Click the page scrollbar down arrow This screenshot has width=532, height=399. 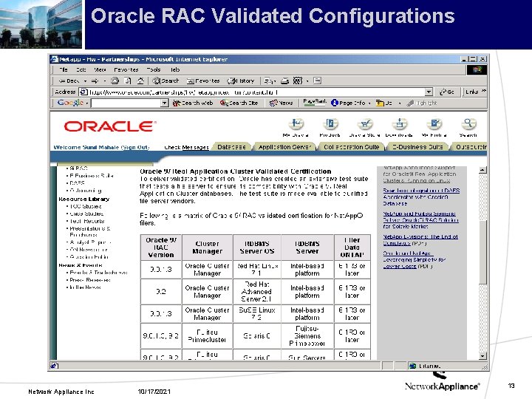(482, 356)
